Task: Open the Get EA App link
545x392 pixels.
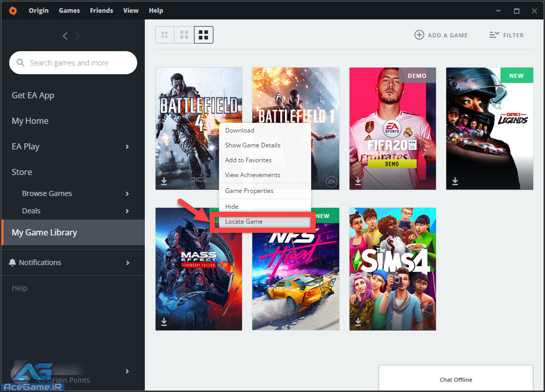Action: 33,95
